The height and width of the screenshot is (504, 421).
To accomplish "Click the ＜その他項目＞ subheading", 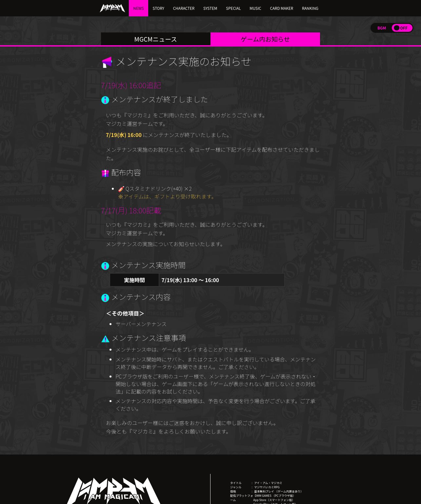I will pyautogui.click(x=125, y=313).
